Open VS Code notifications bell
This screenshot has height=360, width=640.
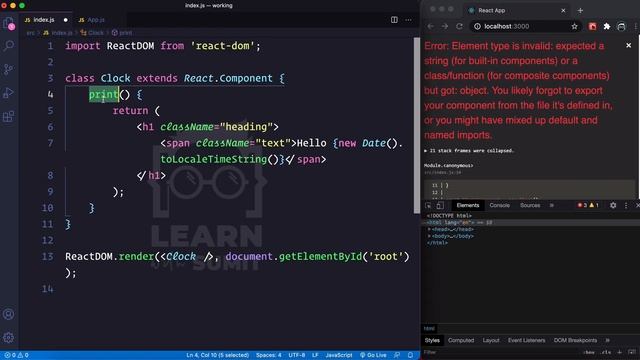[x=411, y=355]
